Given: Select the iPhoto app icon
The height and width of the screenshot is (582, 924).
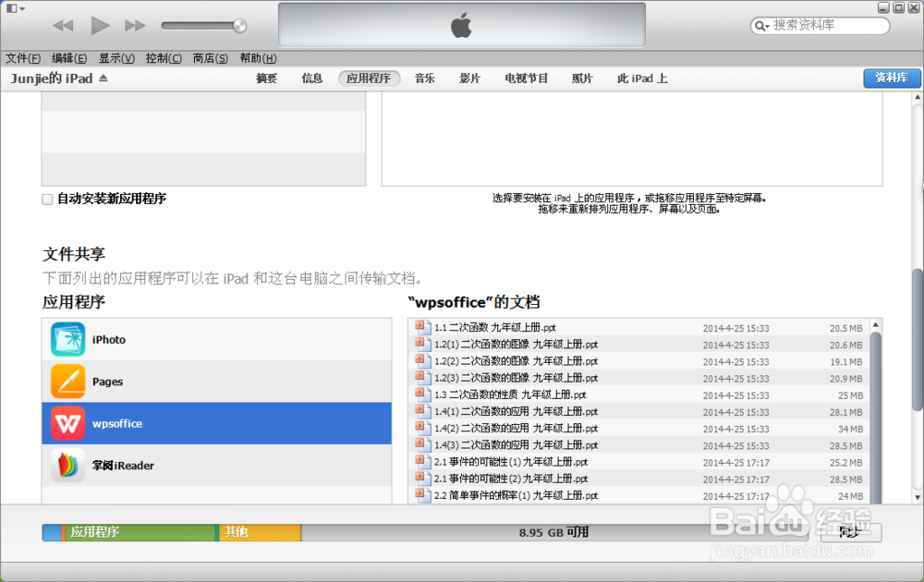Looking at the screenshot, I should click(67, 339).
